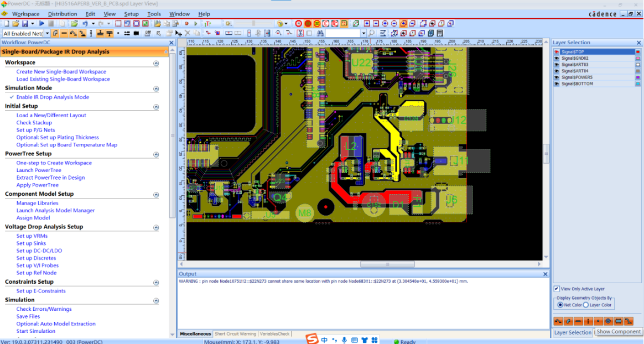Collapse the Workspace section

click(x=156, y=63)
